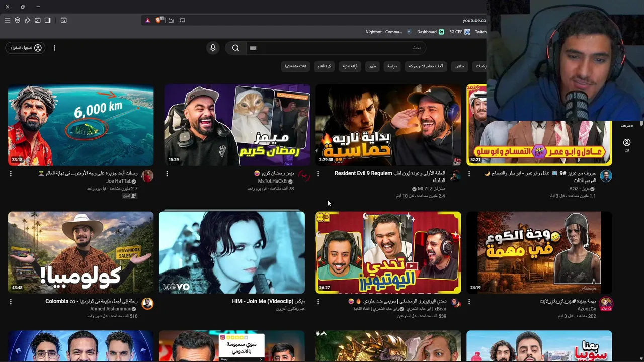Click the YouTube sign-in button
Screen dimensions: 644x362
tap(25, 48)
